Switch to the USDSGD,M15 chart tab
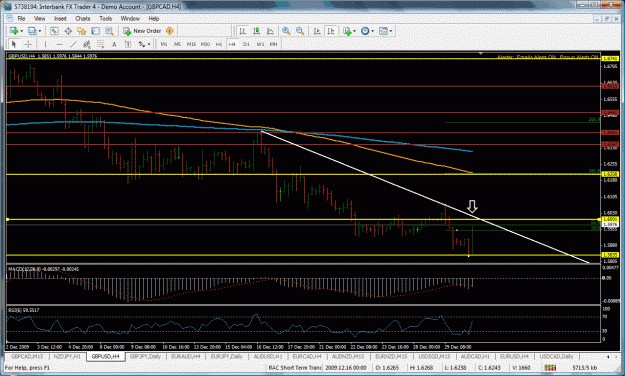Viewport: 625px width, 376px height. (434, 356)
